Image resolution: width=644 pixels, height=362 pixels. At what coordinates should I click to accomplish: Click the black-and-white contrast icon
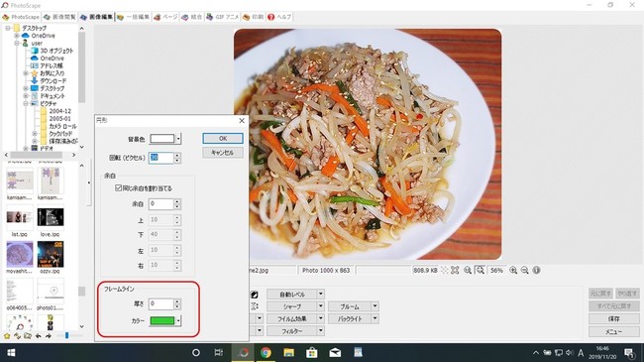click(x=255, y=295)
